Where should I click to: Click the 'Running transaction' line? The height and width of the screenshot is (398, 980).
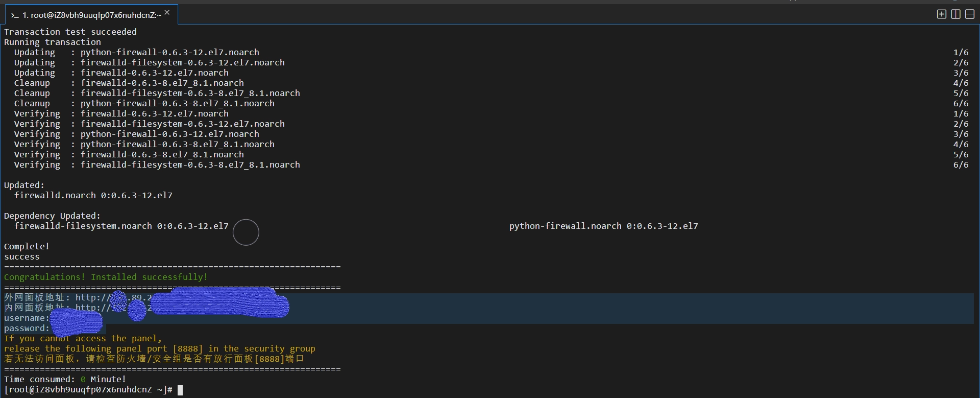pos(53,42)
